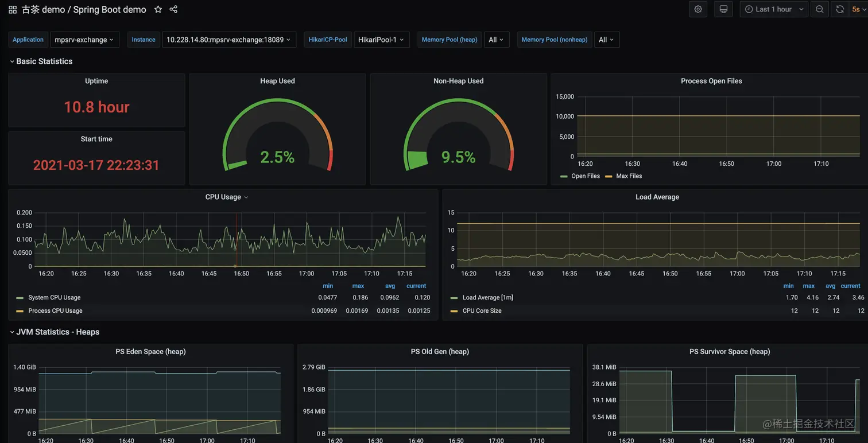Zoom out the time range
Image resolution: width=868 pixels, height=443 pixels.
[820, 9]
